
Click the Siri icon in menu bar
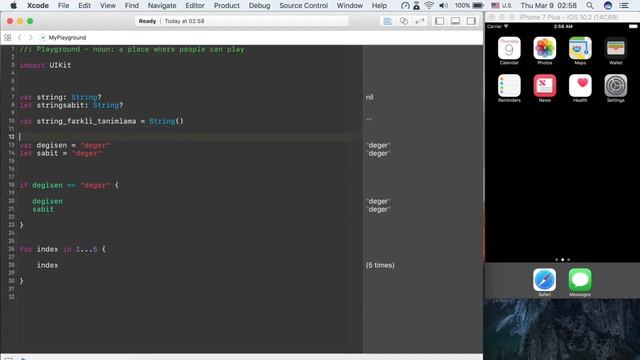608,5
